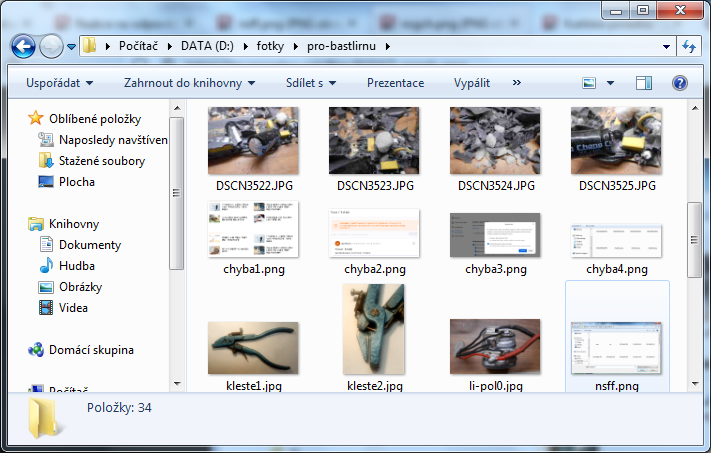This screenshot has width=711, height=453.
Task: Select the chyba2.png thumbnail
Action: click(x=374, y=233)
